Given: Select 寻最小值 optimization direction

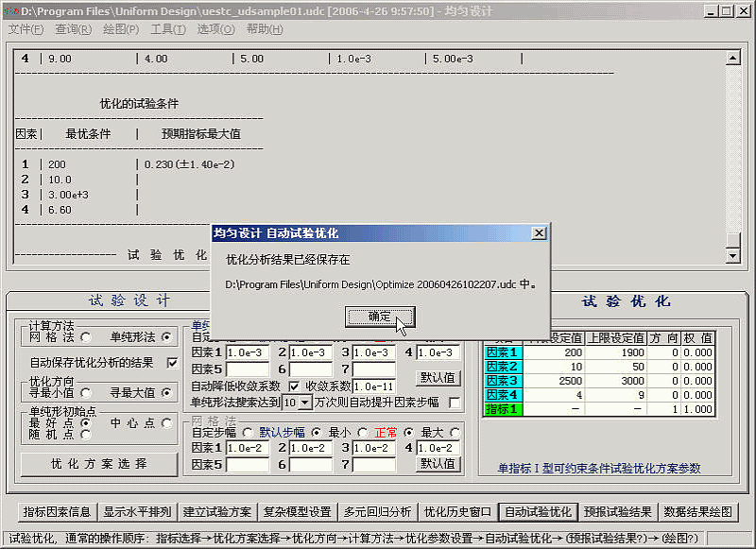Looking at the screenshot, I should pyautogui.click(x=85, y=392).
